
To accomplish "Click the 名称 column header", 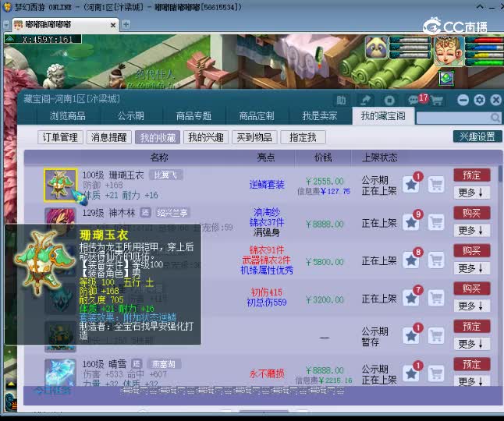I will (159, 157).
